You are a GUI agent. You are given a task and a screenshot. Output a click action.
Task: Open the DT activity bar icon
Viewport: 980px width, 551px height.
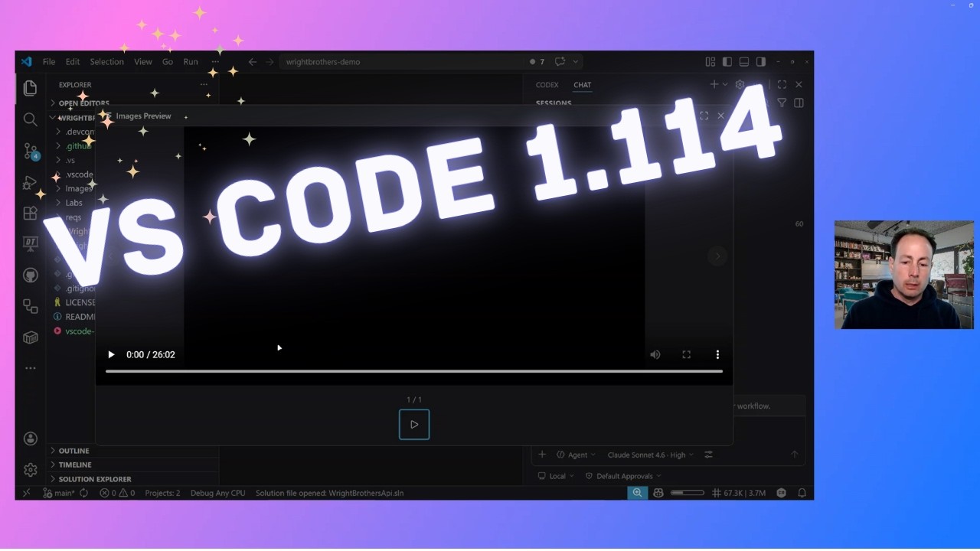[30, 243]
